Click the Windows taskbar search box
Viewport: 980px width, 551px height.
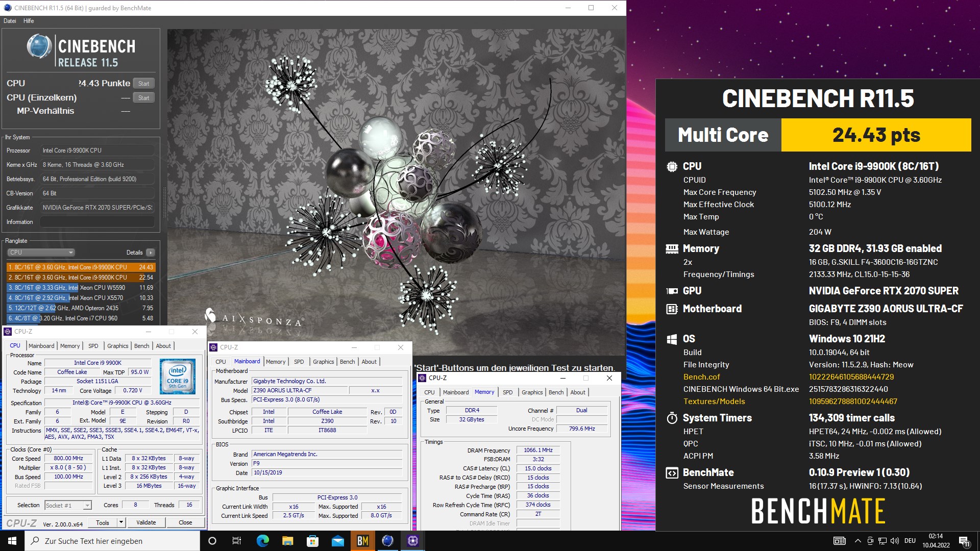click(112, 541)
